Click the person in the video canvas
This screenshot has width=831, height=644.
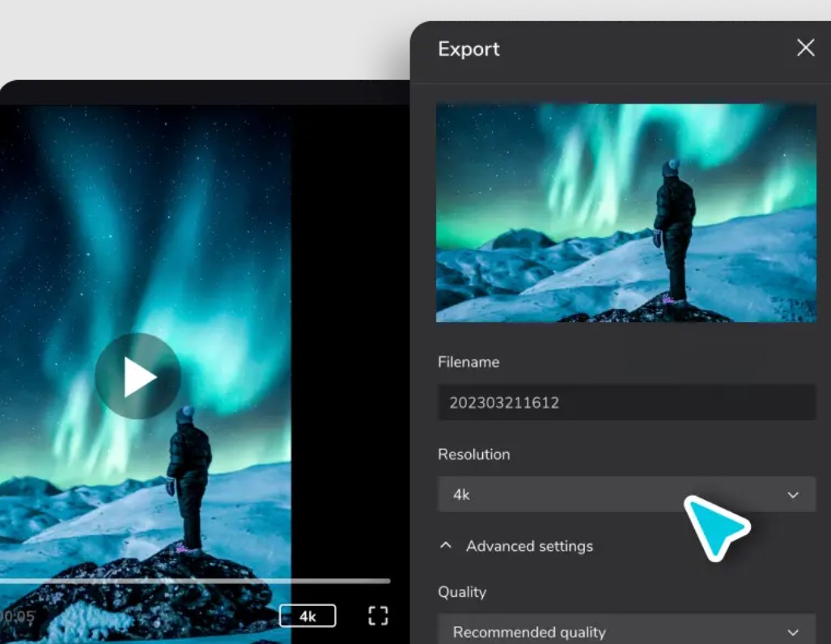click(x=189, y=477)
